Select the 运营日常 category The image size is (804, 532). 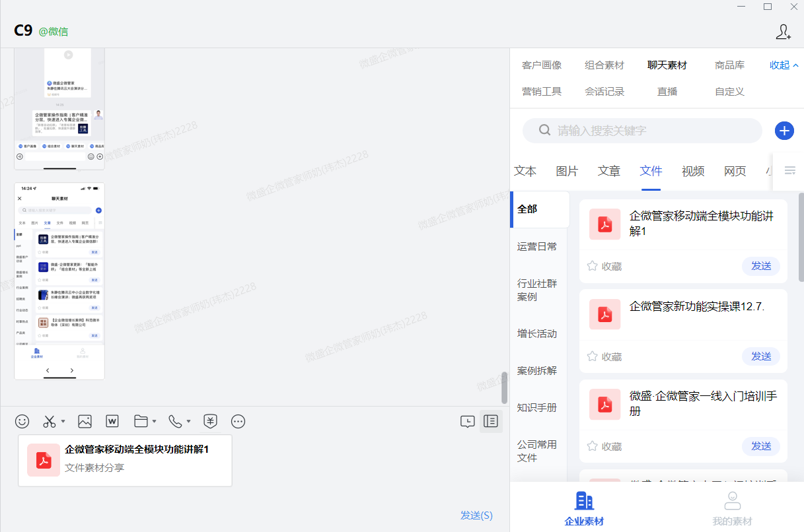(x=538, y=246)
